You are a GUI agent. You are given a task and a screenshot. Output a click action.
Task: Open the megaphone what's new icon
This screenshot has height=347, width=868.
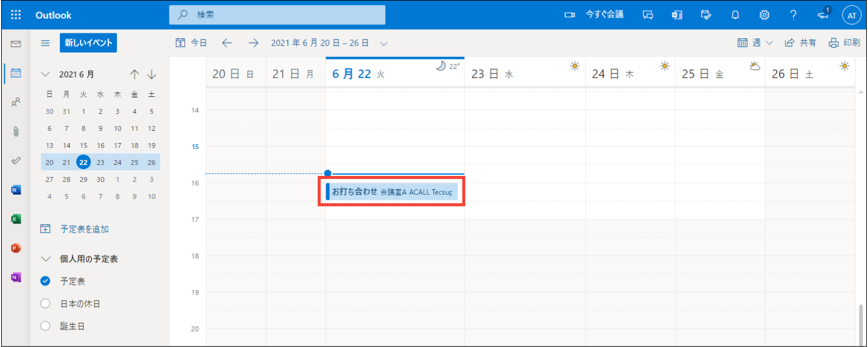[823, 15]
